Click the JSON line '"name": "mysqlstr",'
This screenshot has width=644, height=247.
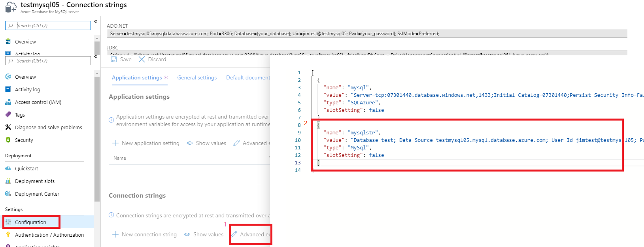[x=352, y=133]
